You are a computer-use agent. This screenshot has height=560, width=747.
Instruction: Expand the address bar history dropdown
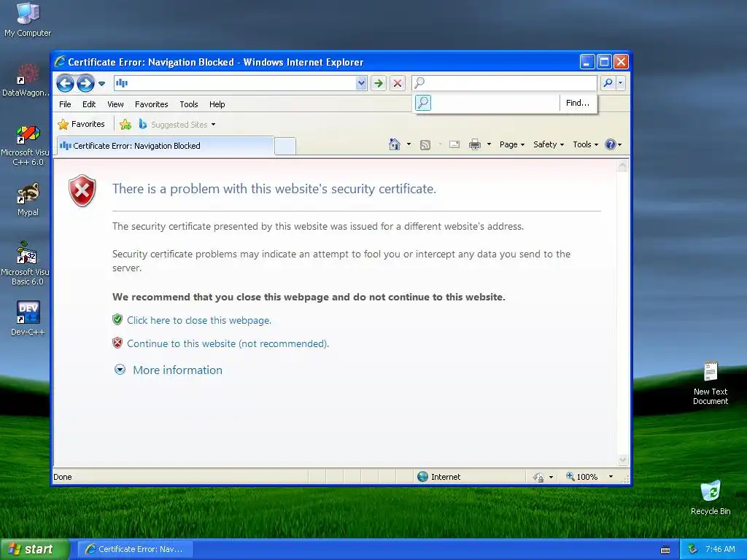pos(361,83)
